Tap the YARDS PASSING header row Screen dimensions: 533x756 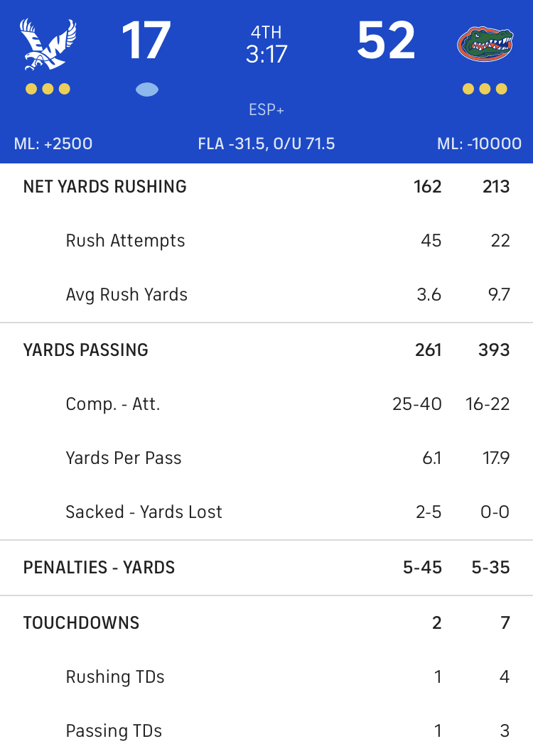click(266, 350)
